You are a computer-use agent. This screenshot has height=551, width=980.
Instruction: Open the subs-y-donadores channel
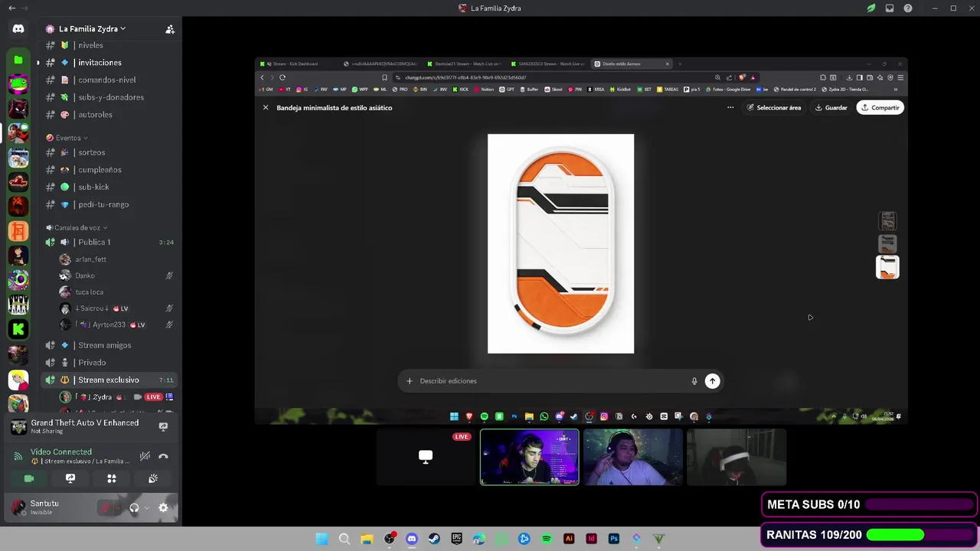(x=109, y=97)
